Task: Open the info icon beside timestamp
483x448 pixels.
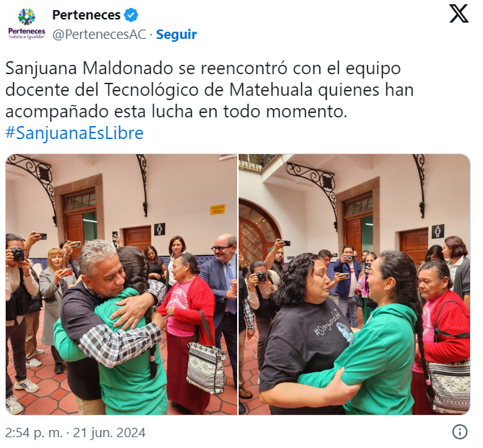Action: 460,431
